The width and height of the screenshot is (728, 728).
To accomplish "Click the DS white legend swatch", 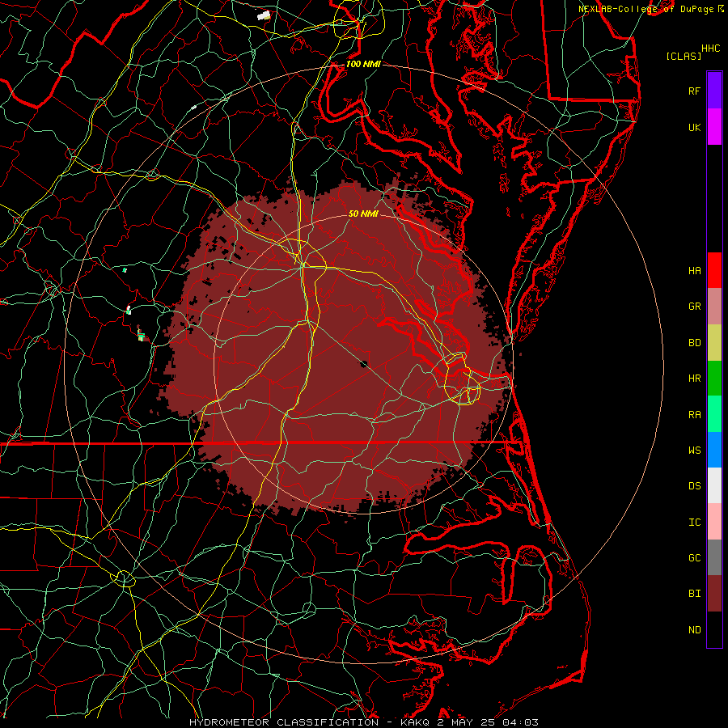I will [714, 485].
